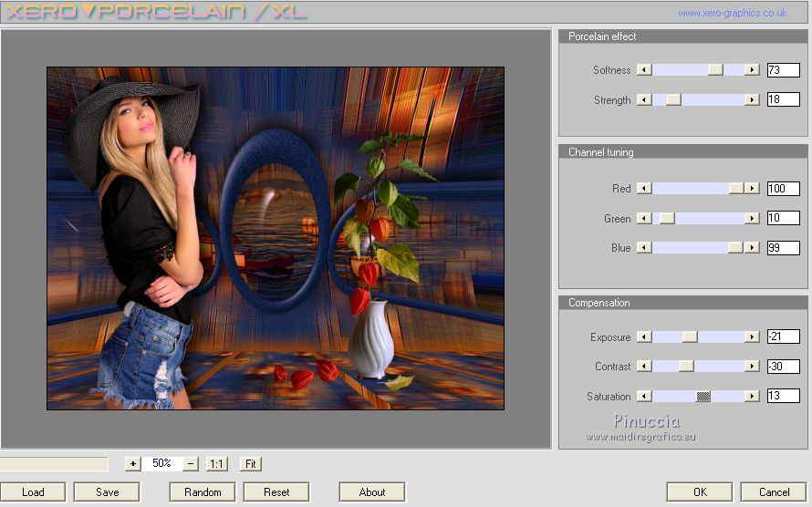Viewport: 812px width, 507px height.
Task: Fit the preview to window
Action: click(251, 463)
